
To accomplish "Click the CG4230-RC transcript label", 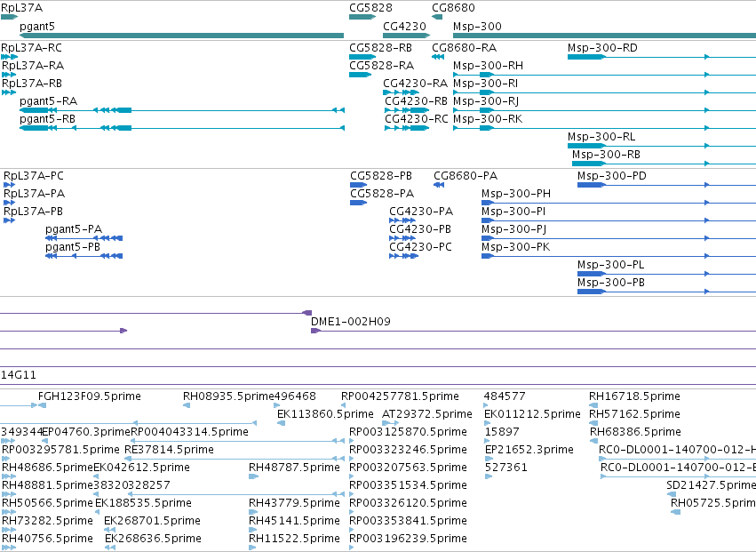I will 417,119.
